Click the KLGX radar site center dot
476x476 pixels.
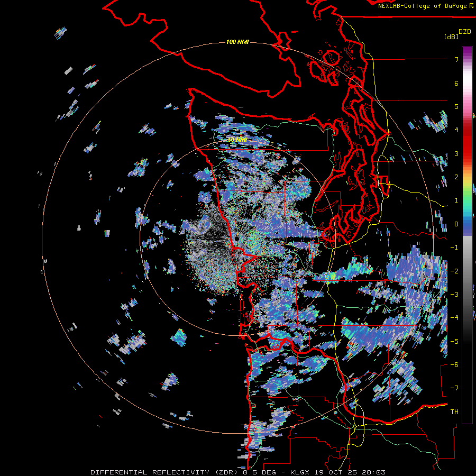(x=236, y=239)
